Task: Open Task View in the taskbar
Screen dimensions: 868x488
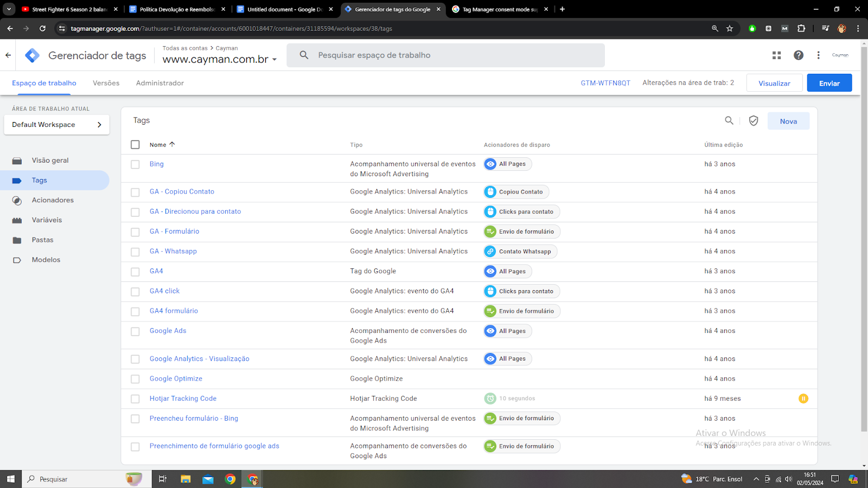Action: tap(162, 479)
